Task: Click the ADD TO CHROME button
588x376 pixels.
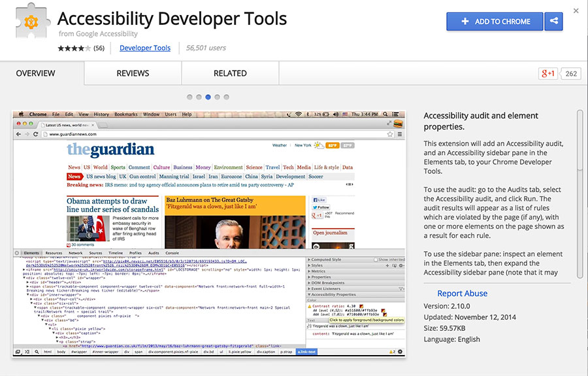Action: (495, 22)
